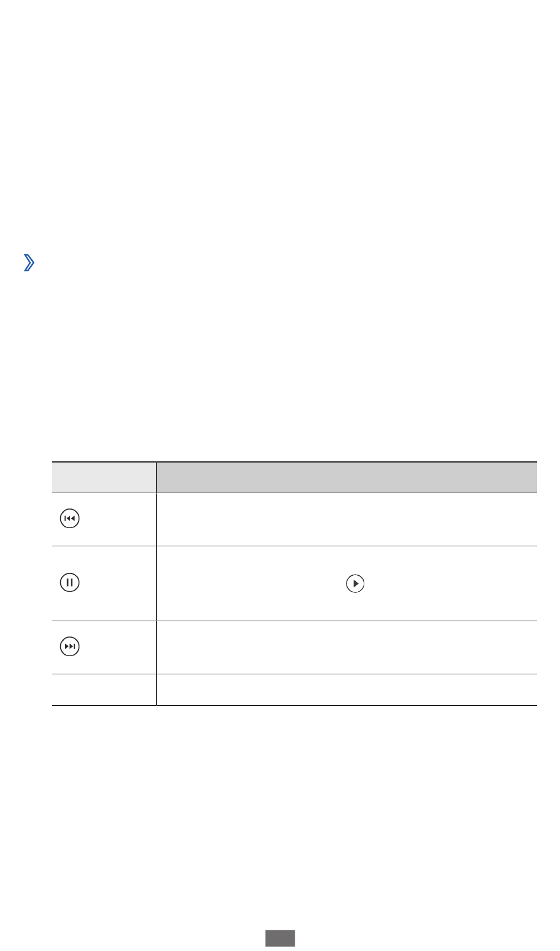Screen dimensions: 560x951
Task: Expand the blue double-chevron section marker
Action: click(x=28, y=263)
